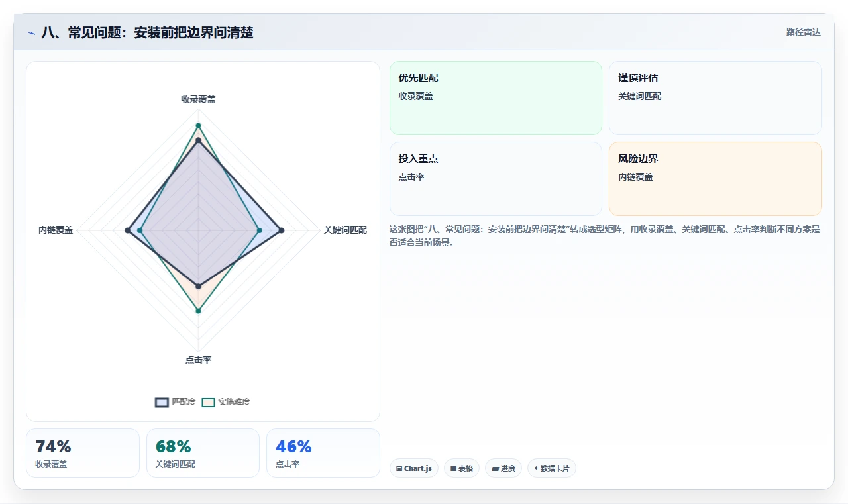This screenshot has height=504, width=848.
Task: Click the 路径雷达 label in the header
Action: [x=804, y=32]
